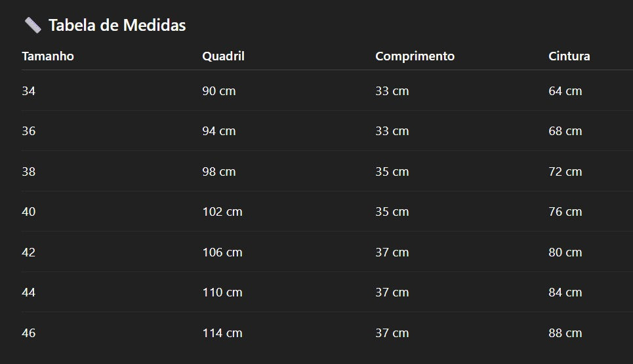
Task: Click the 102 cm Quadril value
Action: (x=222, y=212)
